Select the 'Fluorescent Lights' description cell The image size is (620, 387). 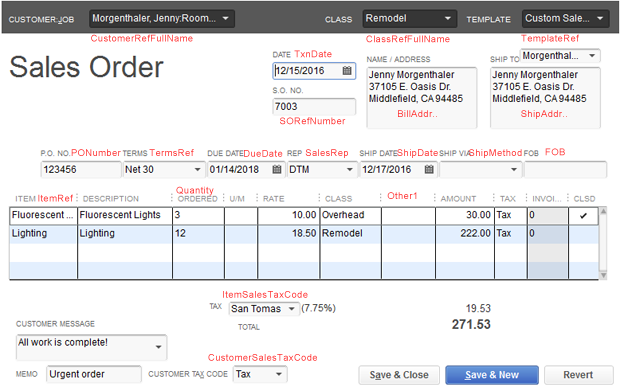click(125, 215)
